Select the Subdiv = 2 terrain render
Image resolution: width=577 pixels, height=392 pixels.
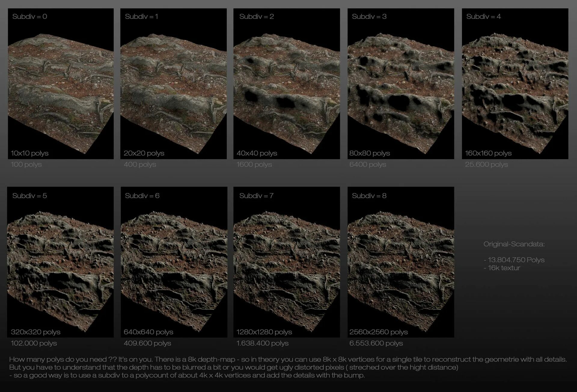[x=287, y=84]
